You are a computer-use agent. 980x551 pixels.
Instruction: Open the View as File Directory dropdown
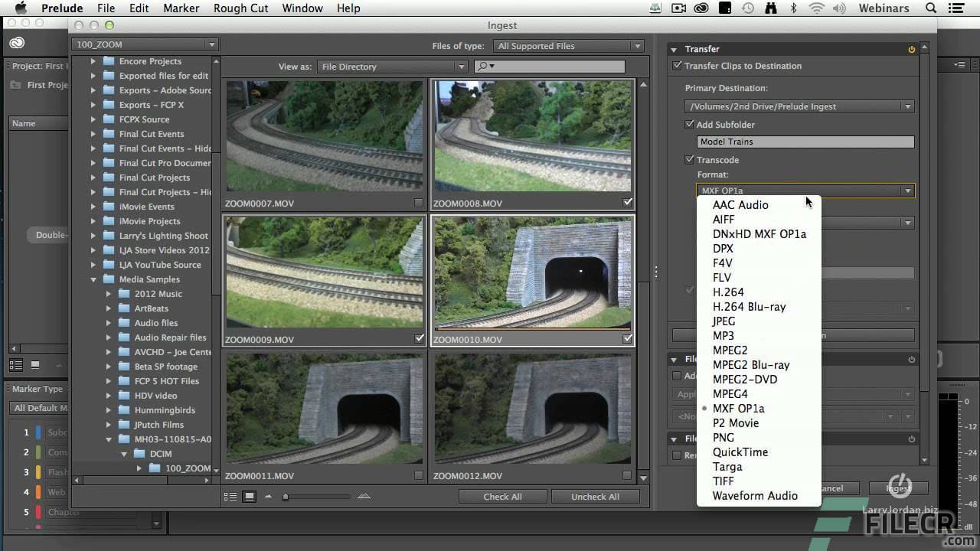point(460,67)
